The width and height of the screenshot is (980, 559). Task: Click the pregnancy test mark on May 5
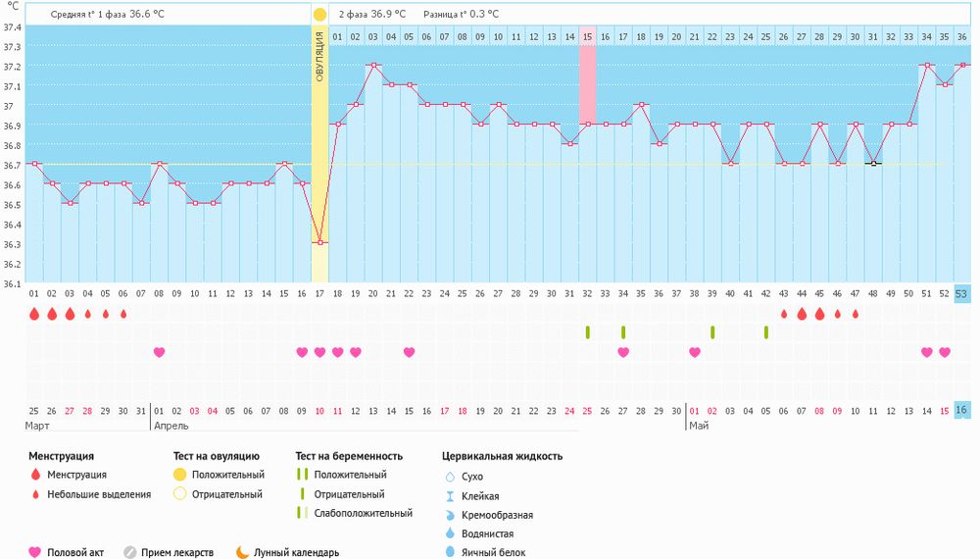pos(766,332)
